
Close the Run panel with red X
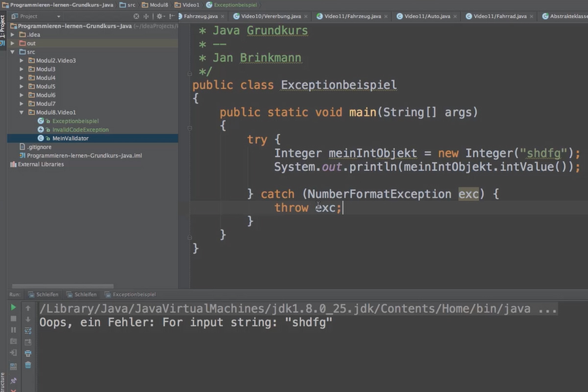tap(13, 390)
